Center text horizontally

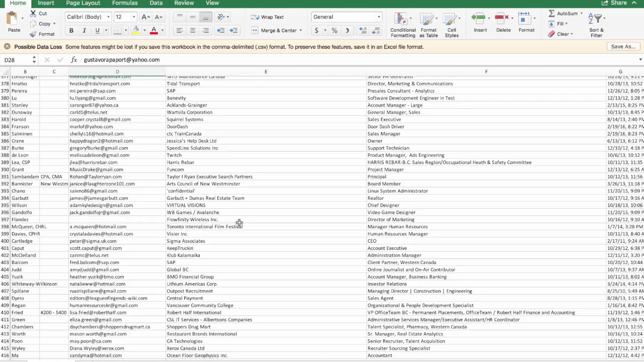[x=193, y=31]
